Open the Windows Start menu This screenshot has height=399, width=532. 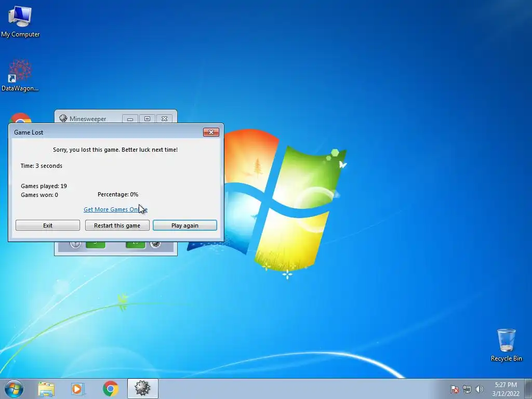coord(14,389)
